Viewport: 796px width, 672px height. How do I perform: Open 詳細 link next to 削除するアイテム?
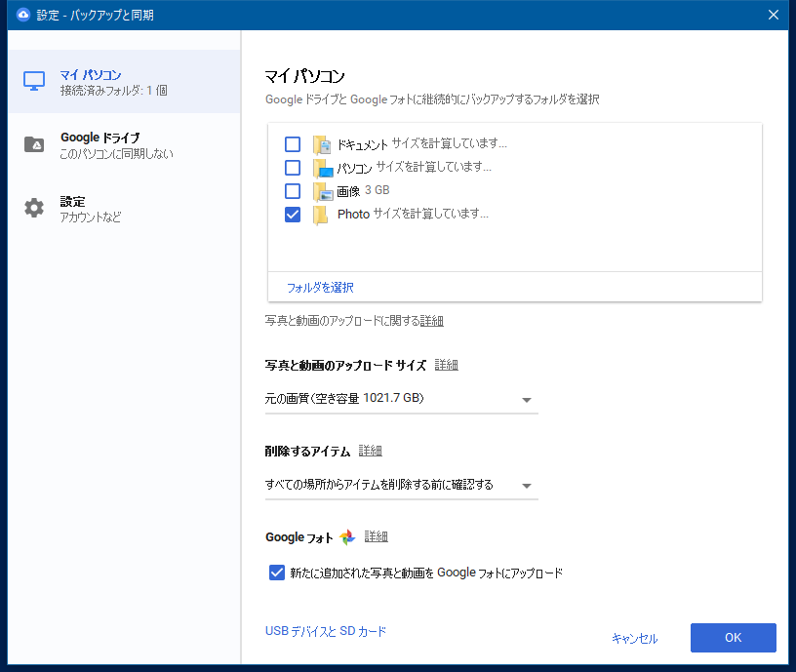(371, 451)
